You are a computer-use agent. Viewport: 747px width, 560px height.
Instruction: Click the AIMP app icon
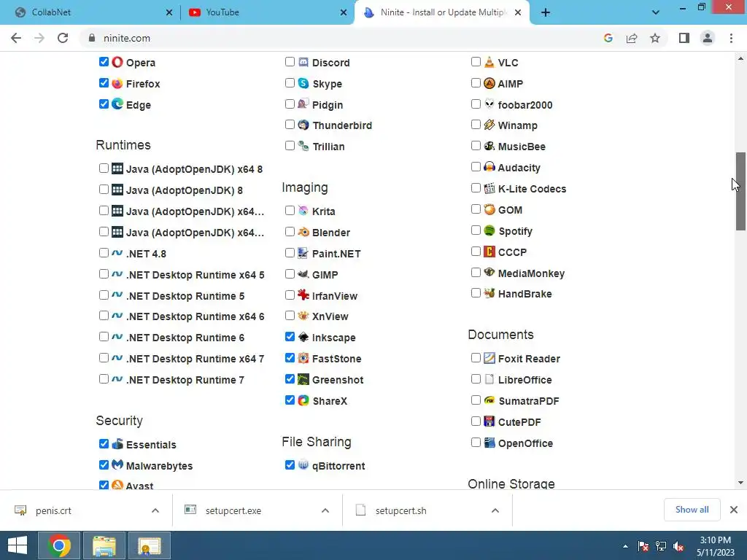pyautogui.click(x=489, y=83)
